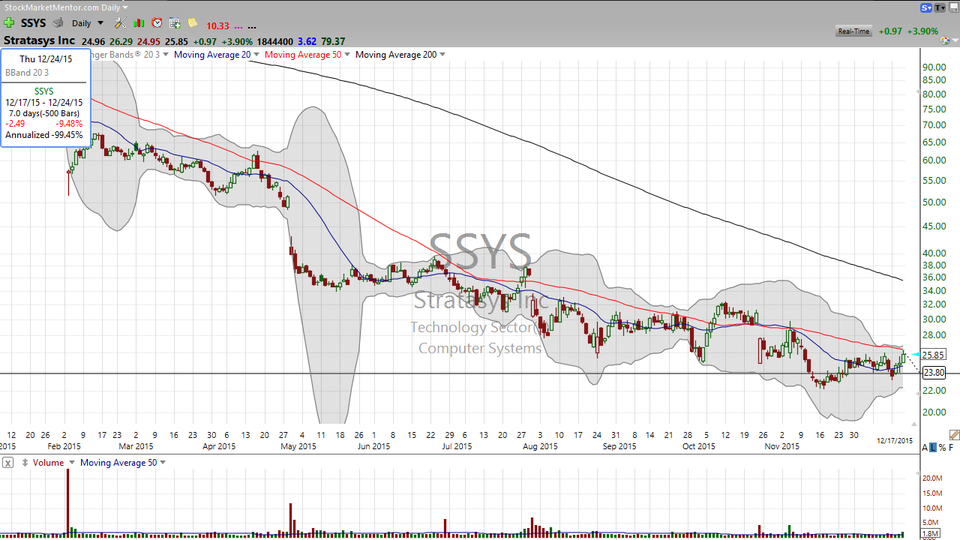Expand Moving Average 200 dropdown arrow

coord(443,54)
